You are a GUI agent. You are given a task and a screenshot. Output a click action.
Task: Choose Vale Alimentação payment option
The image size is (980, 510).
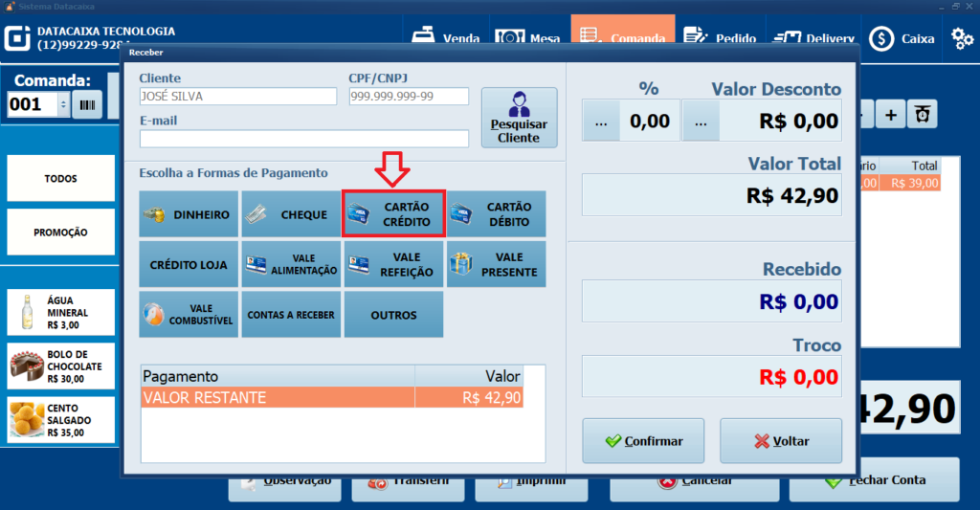(291, 265)
